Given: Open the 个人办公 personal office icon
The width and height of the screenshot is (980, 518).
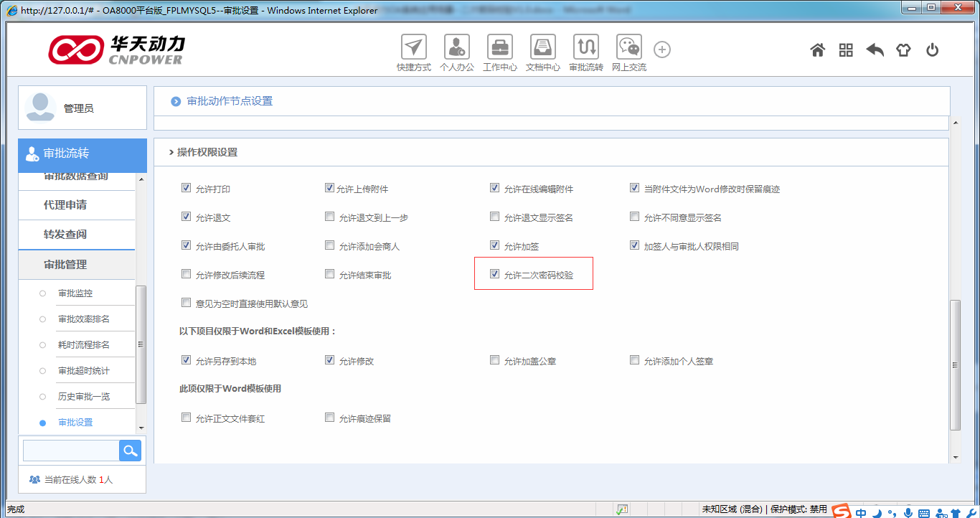Looking at the screenshot, I should (x=456, y=48).
